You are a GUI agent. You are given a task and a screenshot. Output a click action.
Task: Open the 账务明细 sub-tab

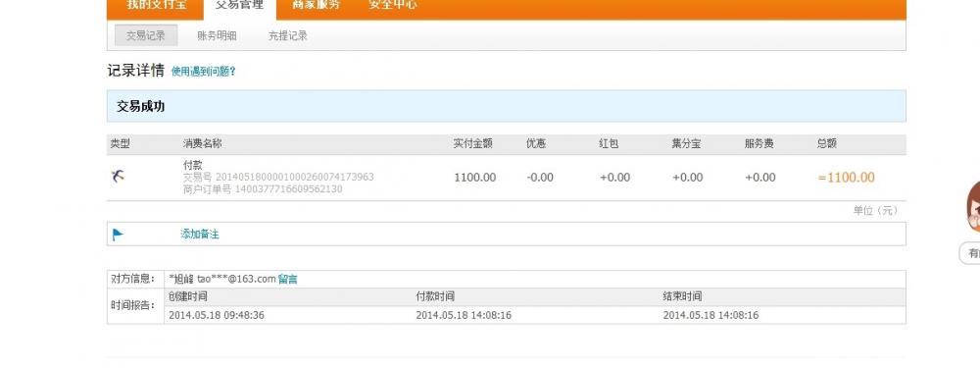(217, 35)
